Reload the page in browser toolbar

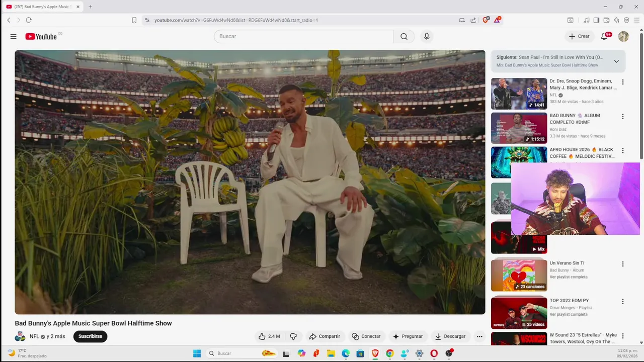point(29,20)
